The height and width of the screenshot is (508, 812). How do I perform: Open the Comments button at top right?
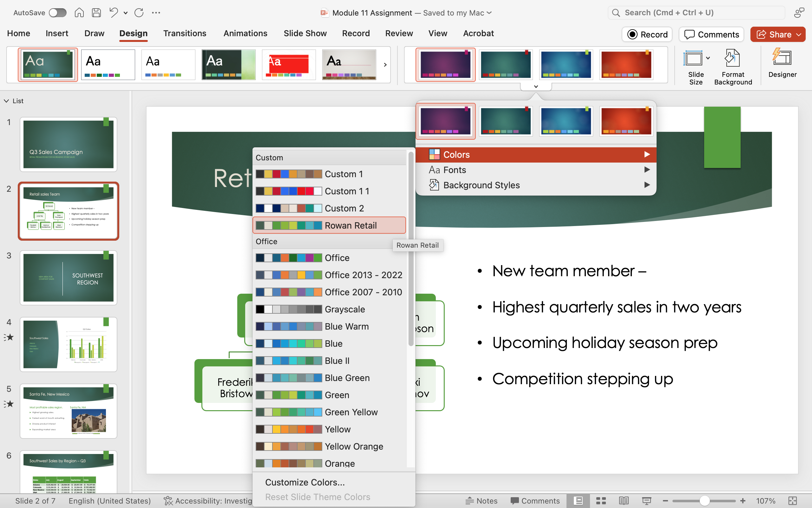pyautogui.click(x=711, y=34)
